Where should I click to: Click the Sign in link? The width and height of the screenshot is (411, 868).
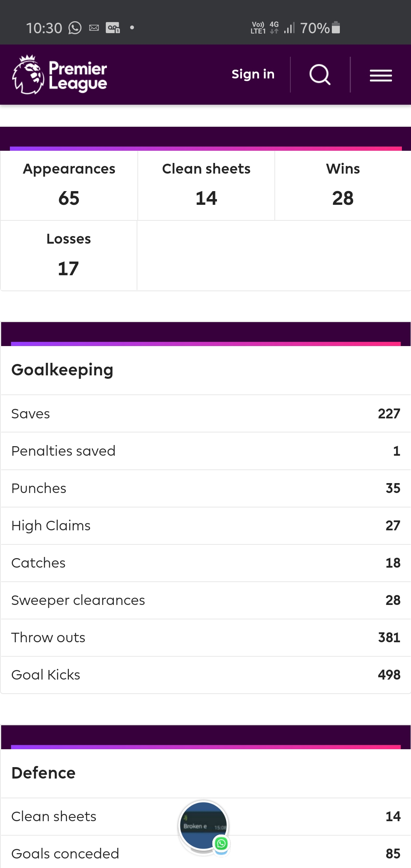pos(253,74)
